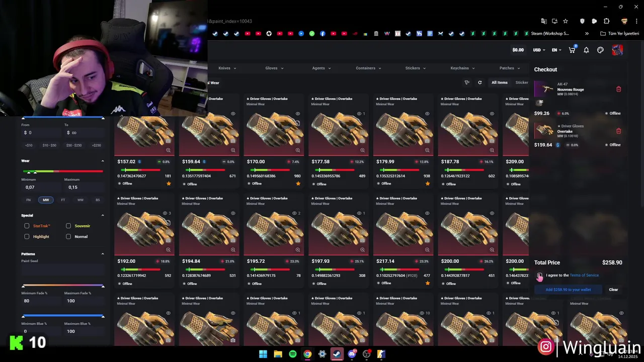
Task: Open Spotify from the taskbar
Action: tap(292, 354)
